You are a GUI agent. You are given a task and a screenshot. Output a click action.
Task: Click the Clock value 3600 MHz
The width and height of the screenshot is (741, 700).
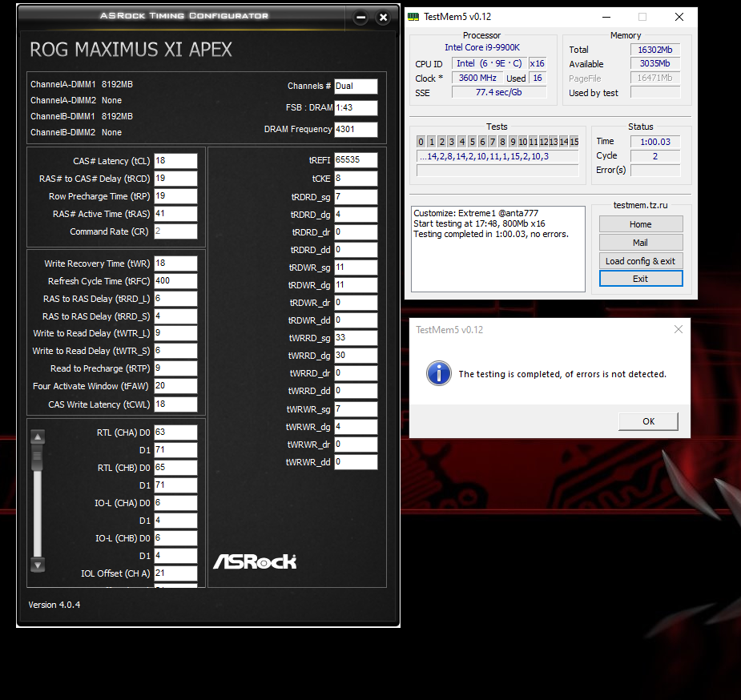tap(477, 78)
